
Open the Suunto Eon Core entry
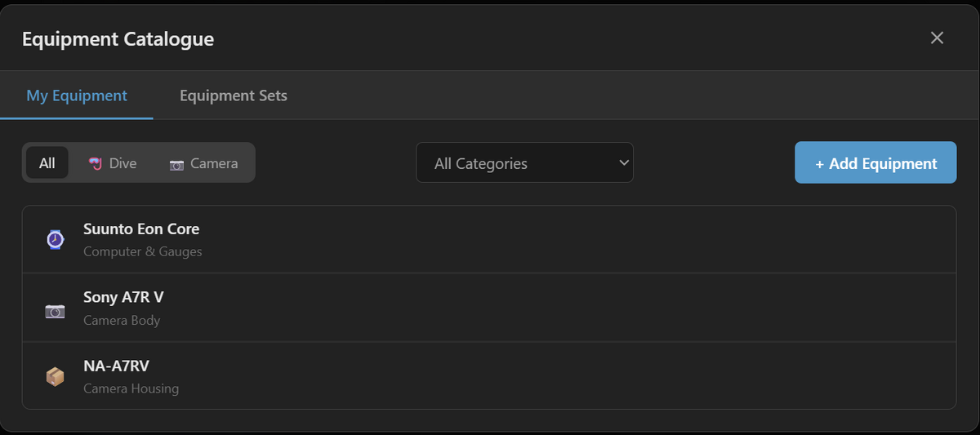click(141, 229)
